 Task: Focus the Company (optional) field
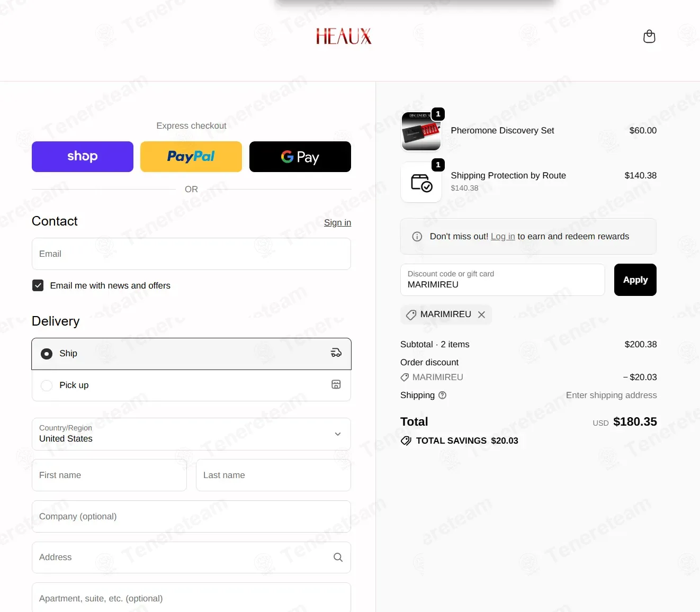tap(191, 517)
